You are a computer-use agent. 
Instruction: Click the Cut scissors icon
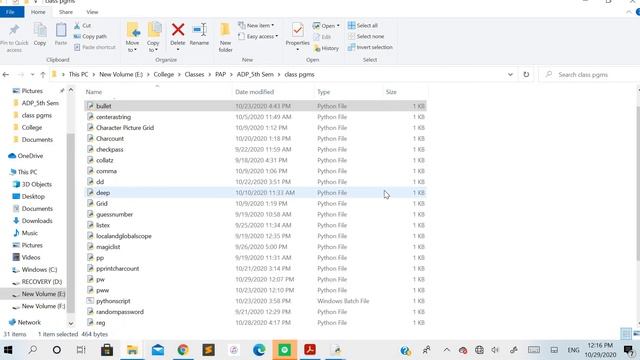[x=77, y=26]
